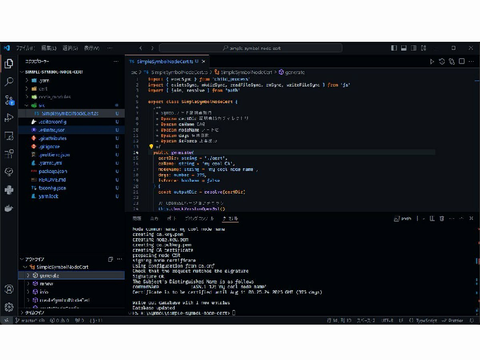
Task: Open the .editorconfig file
Action: (72, 122)
